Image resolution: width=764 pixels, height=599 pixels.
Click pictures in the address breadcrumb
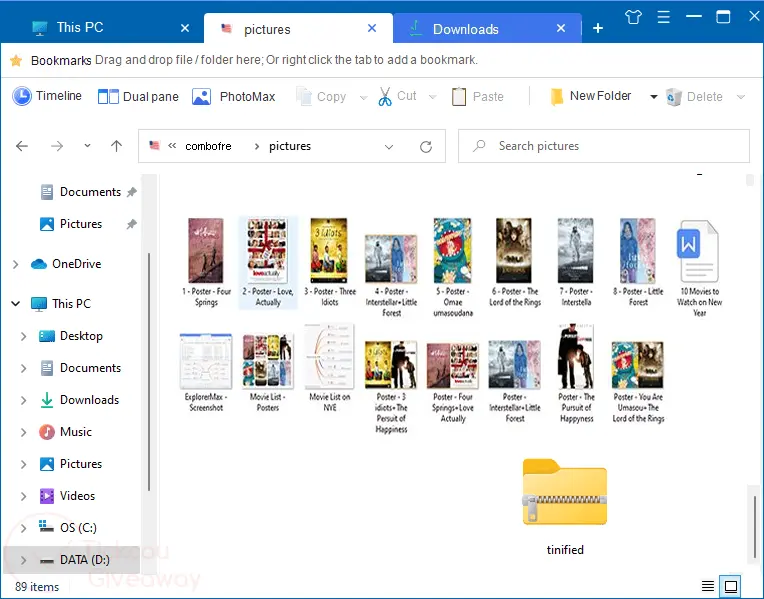tap(290, 146)
